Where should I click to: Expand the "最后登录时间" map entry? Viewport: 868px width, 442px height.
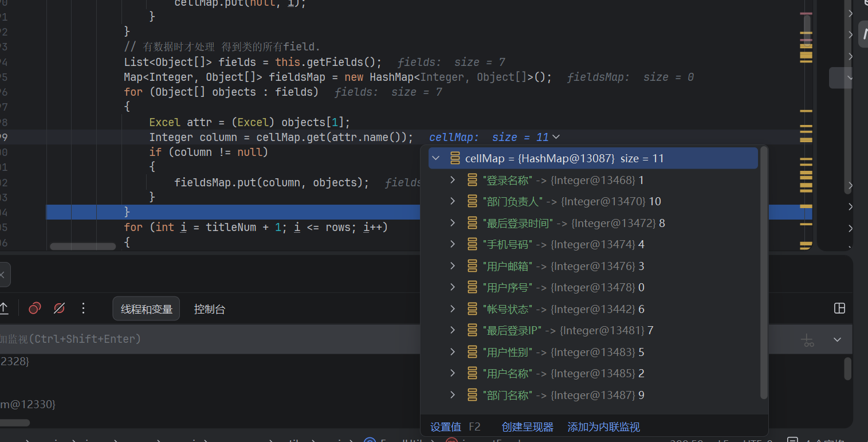point(453,223)
